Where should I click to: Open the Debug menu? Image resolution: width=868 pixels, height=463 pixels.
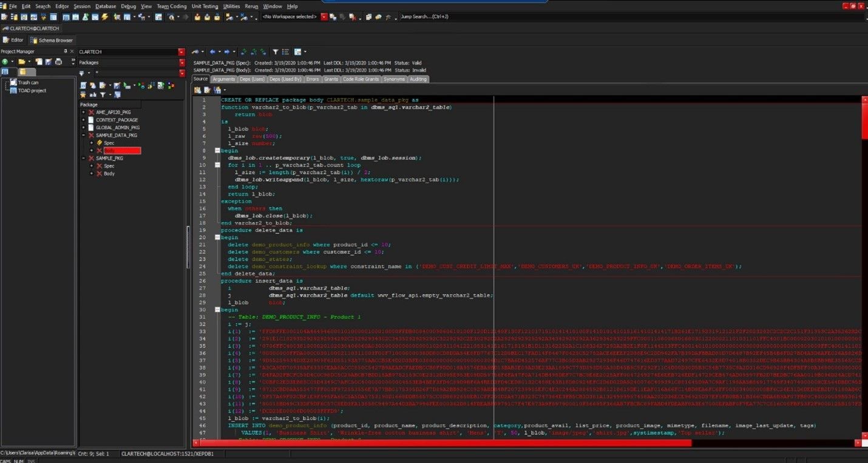(x=128, y=6)
